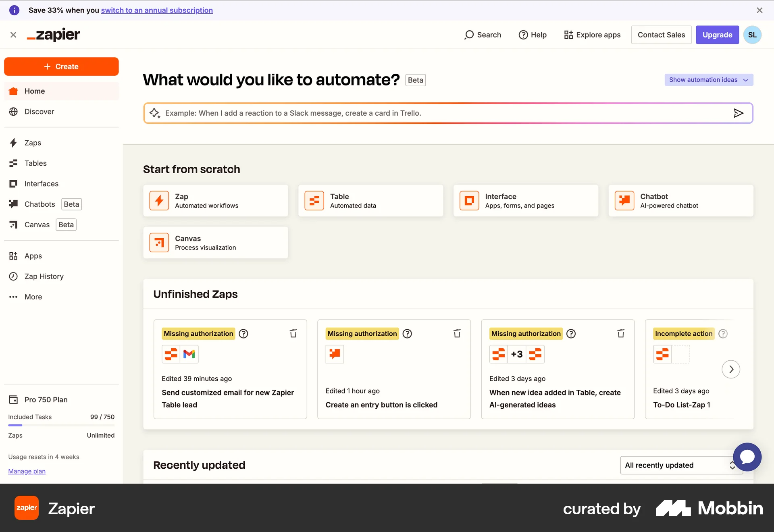Screen dimensions: 774x532
Task: Expand Show automation ideas dropdown
Action: [x=709, y=80]
